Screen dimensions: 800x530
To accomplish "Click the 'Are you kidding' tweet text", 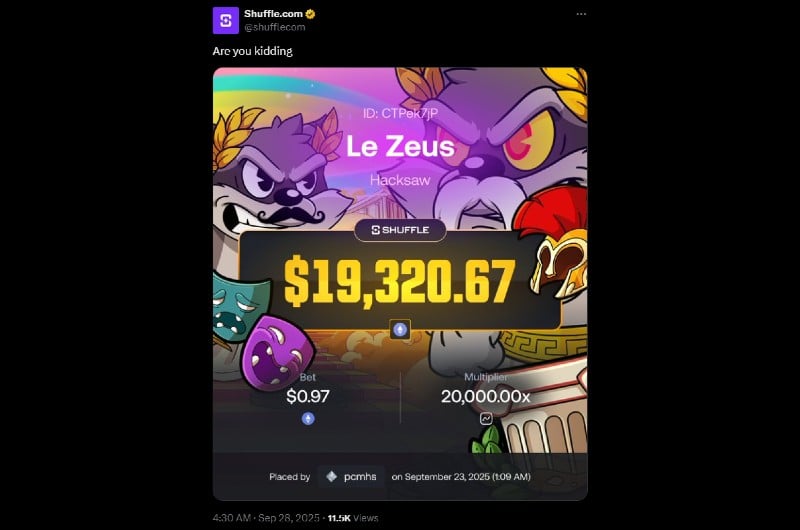I will 253,51.
